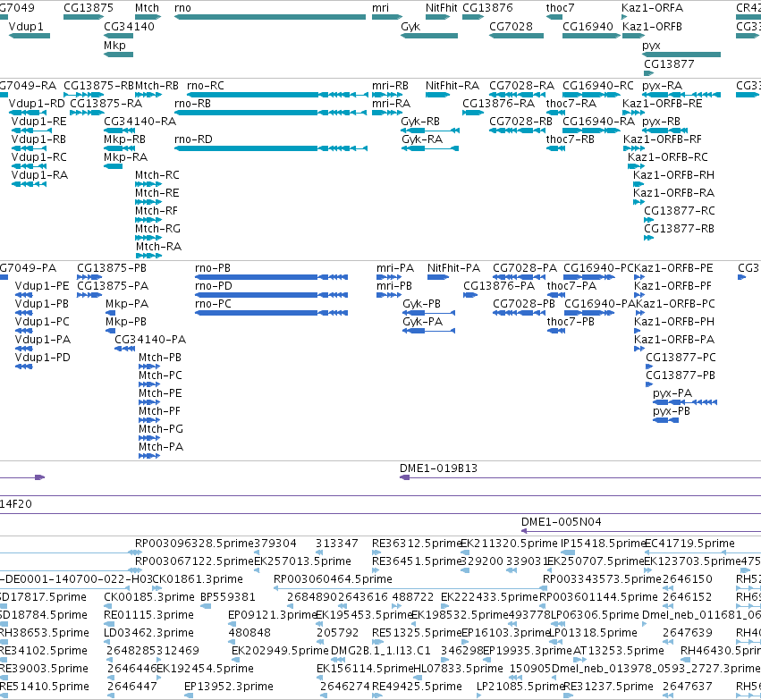
Task: Click the Gyk-PA protein label
Action: point(423,322)
